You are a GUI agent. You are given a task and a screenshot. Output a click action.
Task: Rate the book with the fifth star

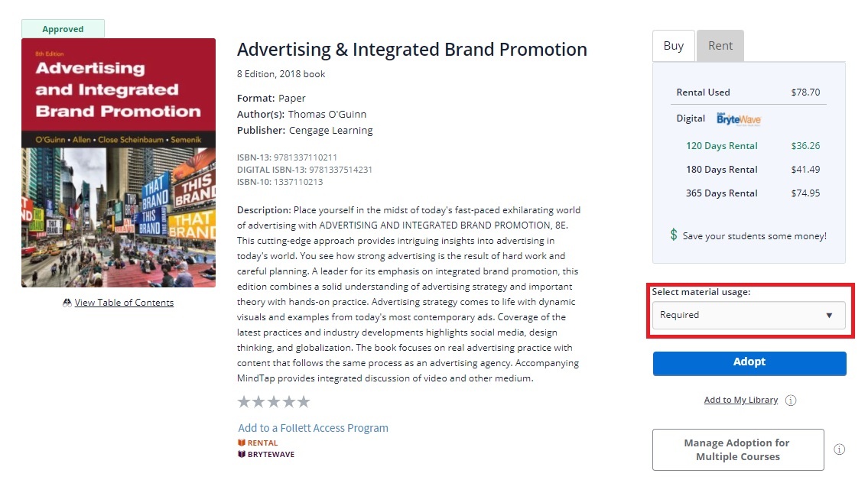304,402
